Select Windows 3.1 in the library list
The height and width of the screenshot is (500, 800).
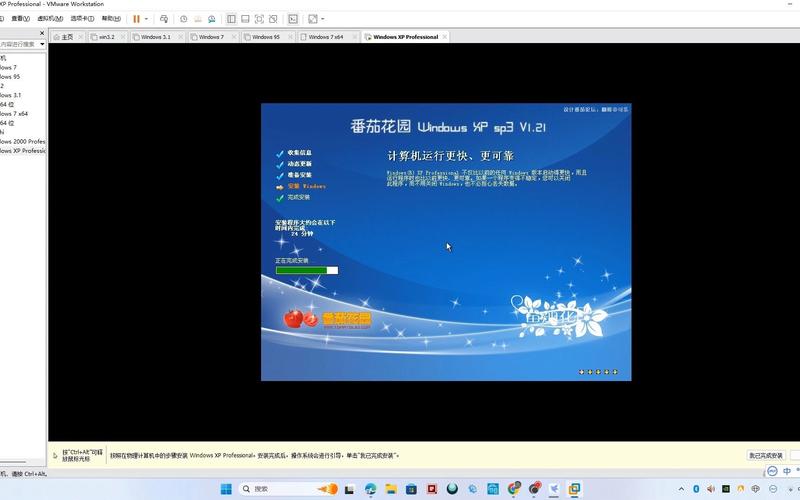pyautogui.click(x=10, y=95)
